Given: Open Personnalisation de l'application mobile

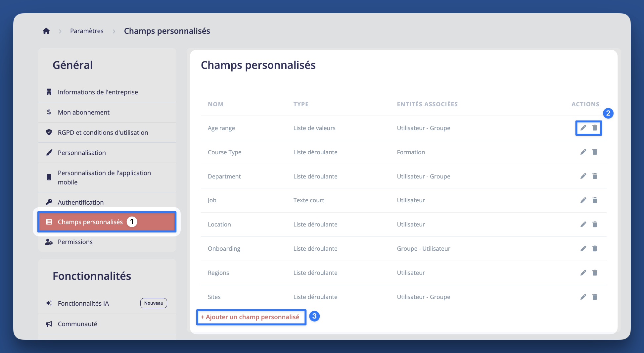Looking at the screenshot, I should [x=107, y=177].
